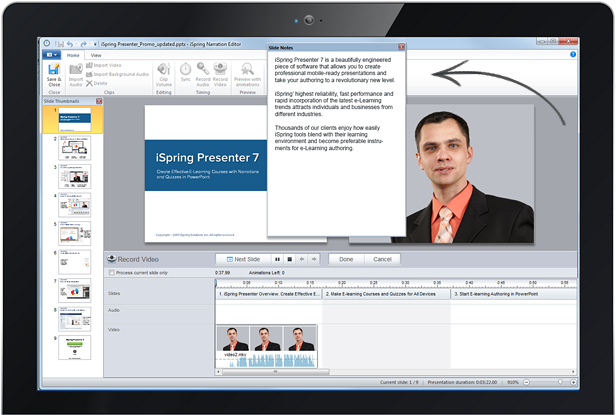
Task: Click the video2 clip on video track
Action: 266,346
